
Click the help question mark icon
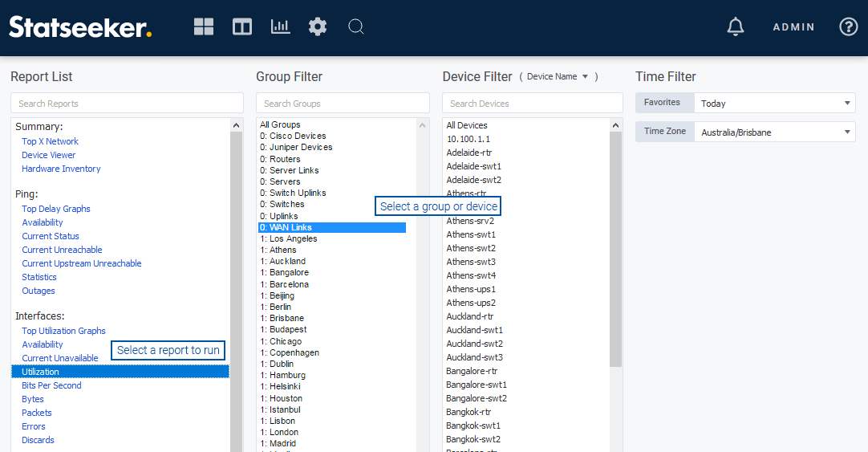click(848, 26)
